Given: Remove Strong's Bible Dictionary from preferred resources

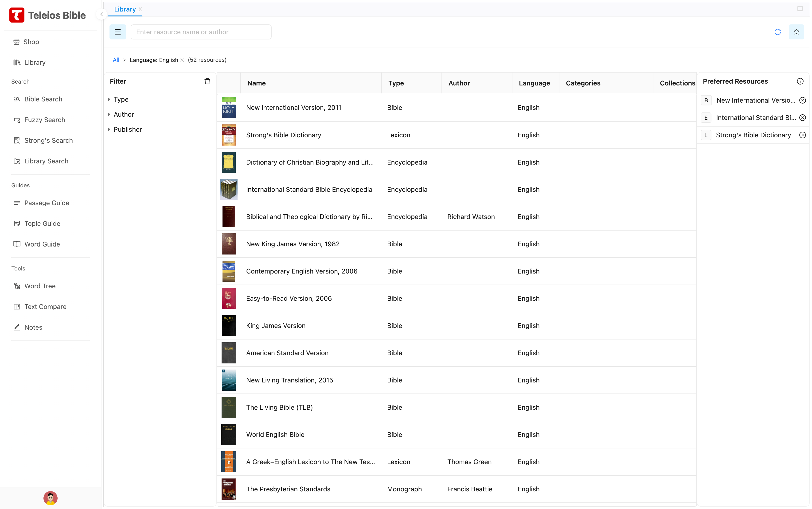Looking at the screenshot, I should tap(802, 135).
